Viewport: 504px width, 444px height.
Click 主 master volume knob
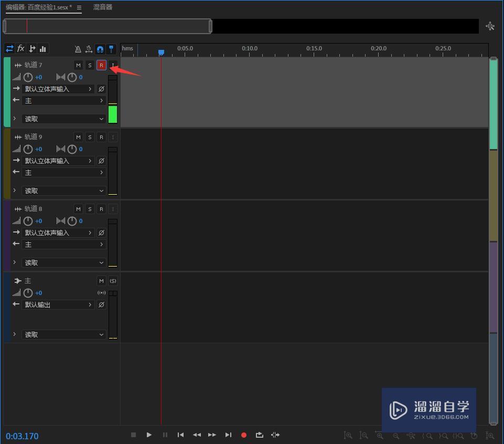point(28,293)
